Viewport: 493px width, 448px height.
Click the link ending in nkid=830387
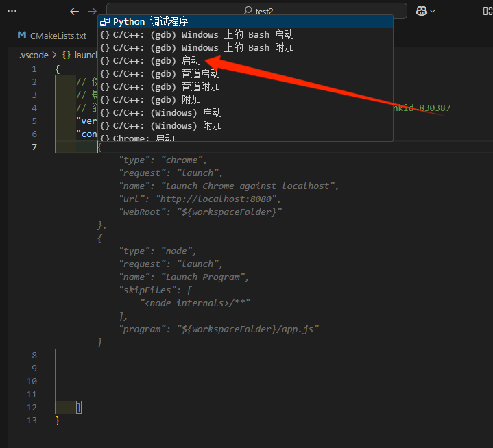point(421,108)
